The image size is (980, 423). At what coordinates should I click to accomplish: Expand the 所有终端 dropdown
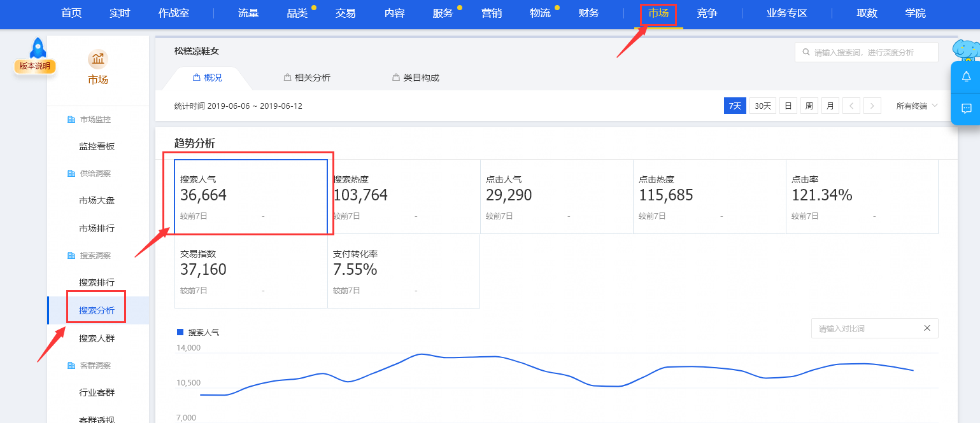917,106
